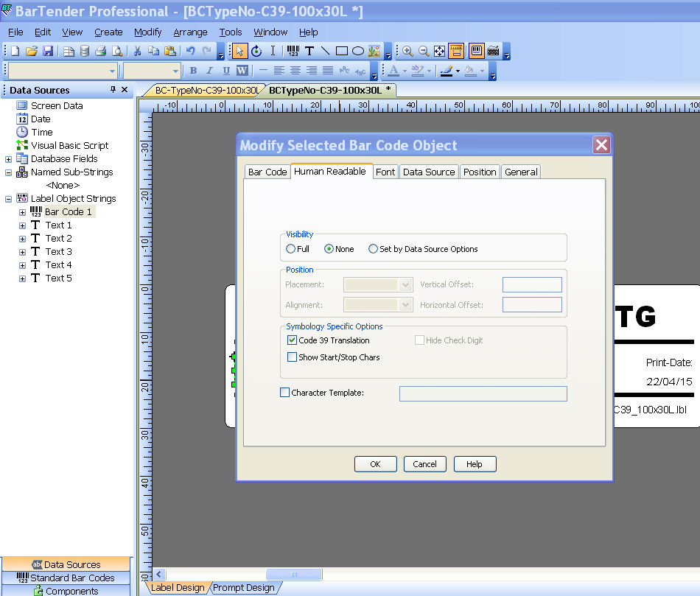
Task: Save the current label
Action: (x=48, y=51)
